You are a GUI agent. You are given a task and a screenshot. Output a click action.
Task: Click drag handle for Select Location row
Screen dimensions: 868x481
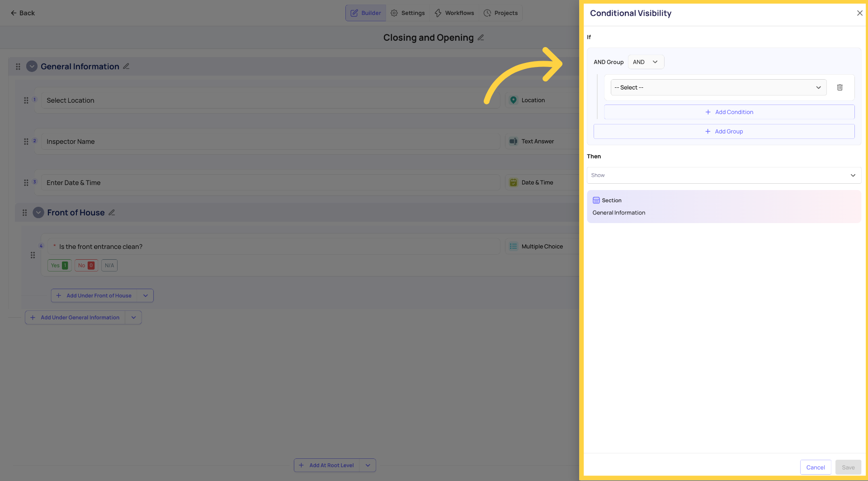[26, 100]
